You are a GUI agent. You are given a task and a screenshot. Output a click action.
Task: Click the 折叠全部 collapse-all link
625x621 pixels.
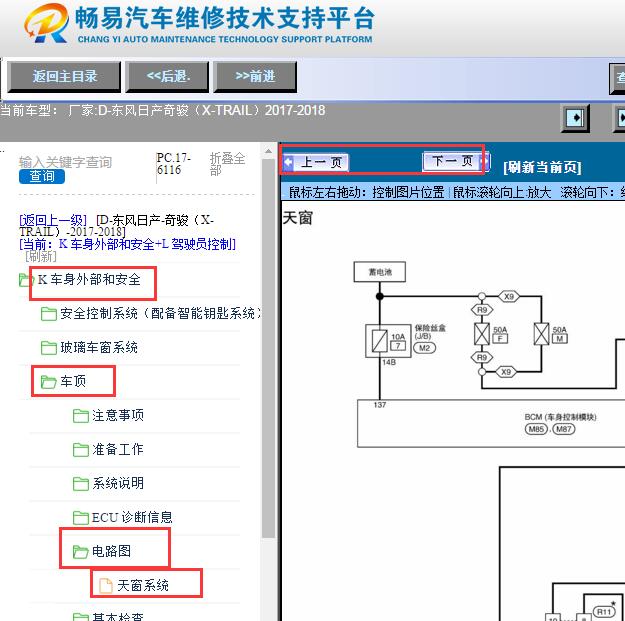227,164
